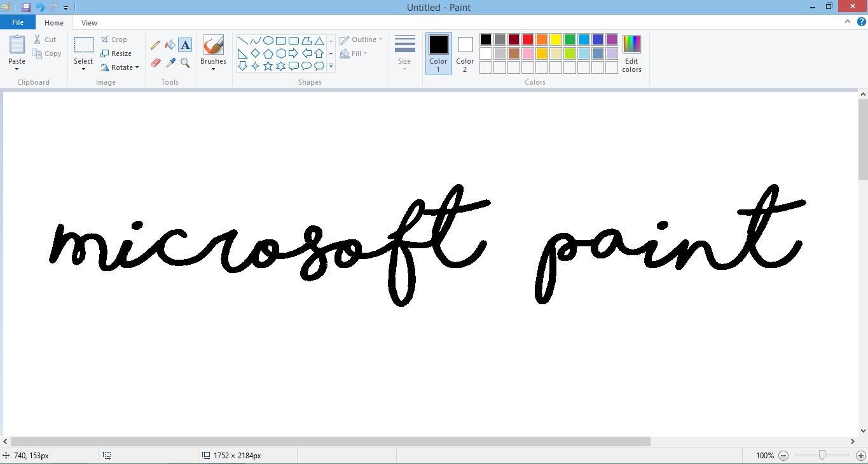Click the Resize button
The image size is (868, 464).
116,53
